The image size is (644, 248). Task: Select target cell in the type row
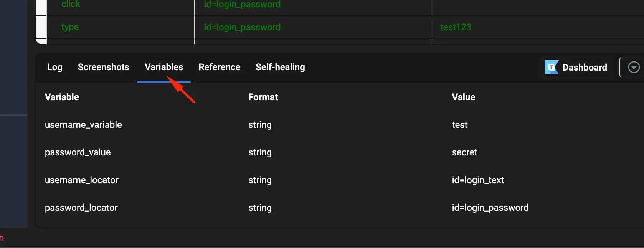click(x=242, y=27)
